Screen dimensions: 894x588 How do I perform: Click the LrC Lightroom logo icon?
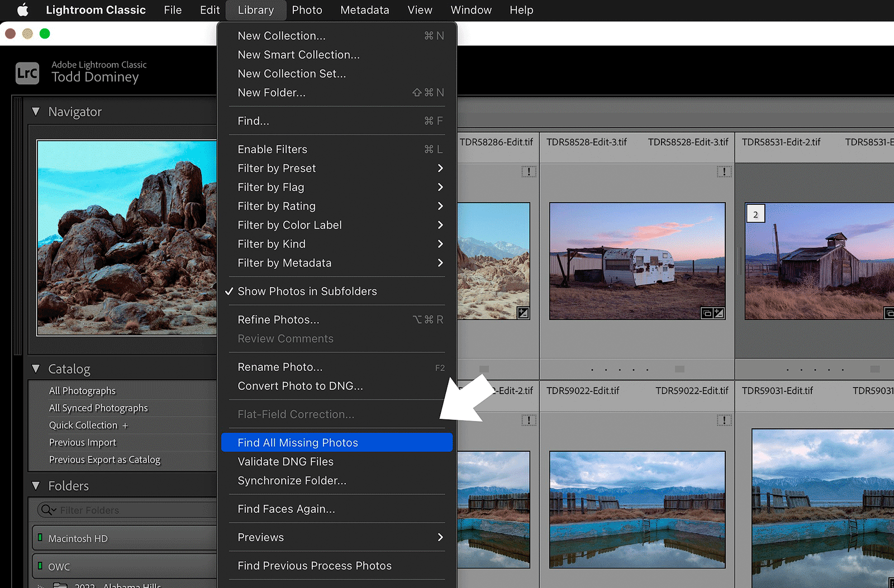tap(27, 73)
